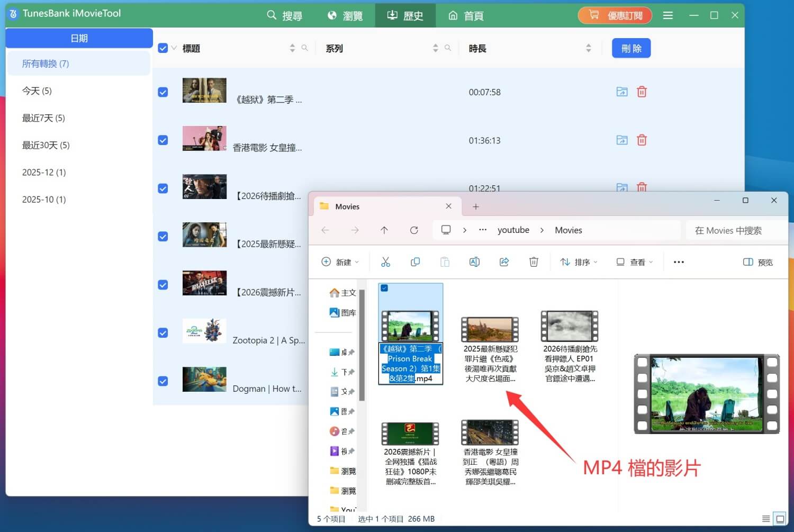Refresh the Movies folder view
This screenshot has height=532, width=794.
[414, 230]
